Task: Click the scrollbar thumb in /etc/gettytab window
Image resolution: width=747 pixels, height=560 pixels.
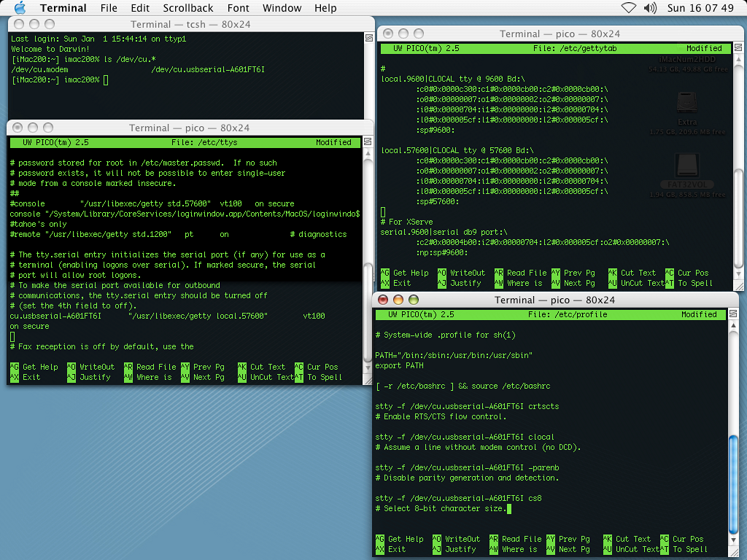Action: coord(738,218)
